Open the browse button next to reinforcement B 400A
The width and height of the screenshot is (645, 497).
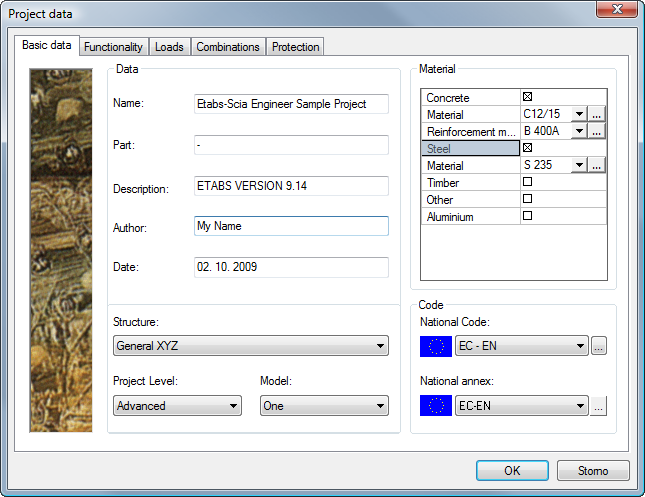pos(597,131)
